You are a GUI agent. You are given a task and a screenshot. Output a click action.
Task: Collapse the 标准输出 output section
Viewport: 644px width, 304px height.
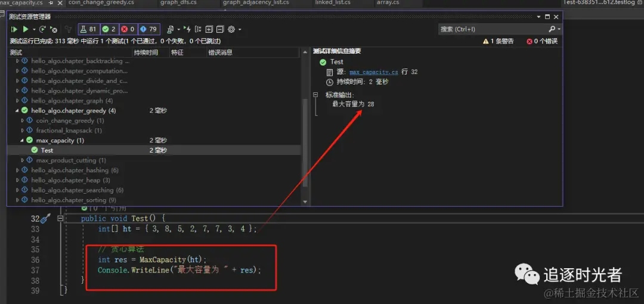click(316, 95)
